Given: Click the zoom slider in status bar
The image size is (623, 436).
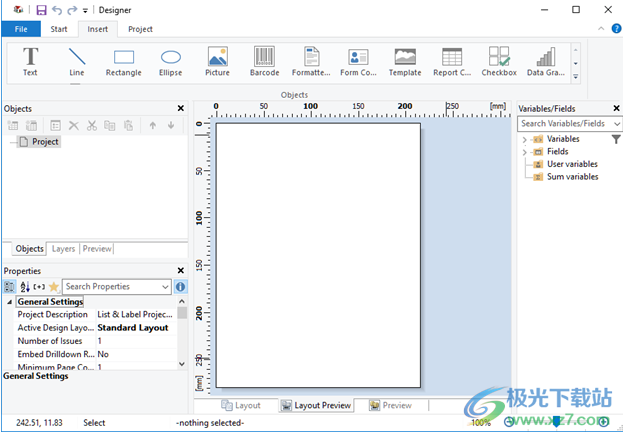Looking at the screenshot, I should 557,423.
